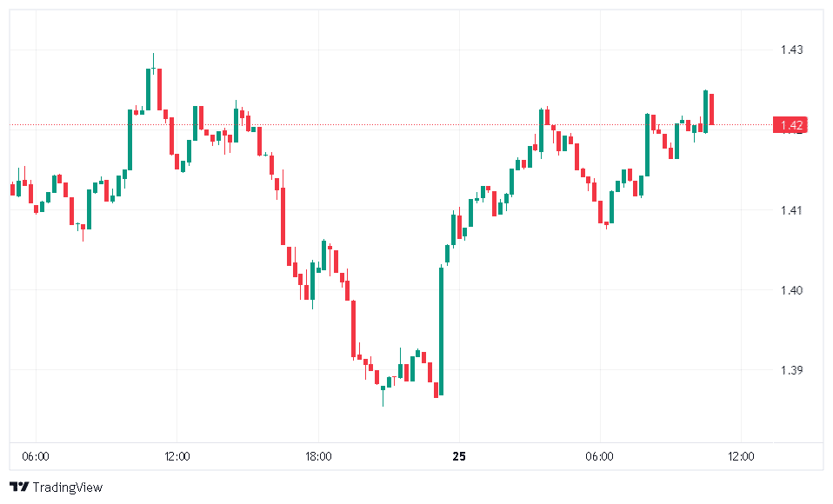
Task: Select the 06:00 label after date 25
Action: [599, 456]
